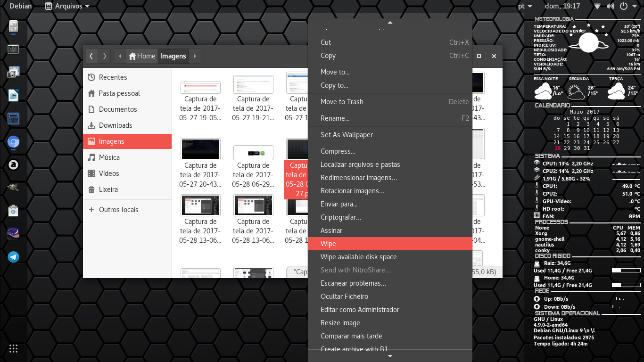This screenshot has width=644, height=362.
Task: Launch the terminal from the dock
Action: [13, 49]
